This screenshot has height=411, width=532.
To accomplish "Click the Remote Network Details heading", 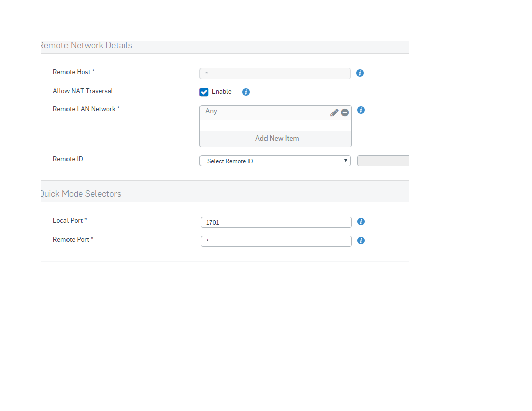I will pos(86,45).
